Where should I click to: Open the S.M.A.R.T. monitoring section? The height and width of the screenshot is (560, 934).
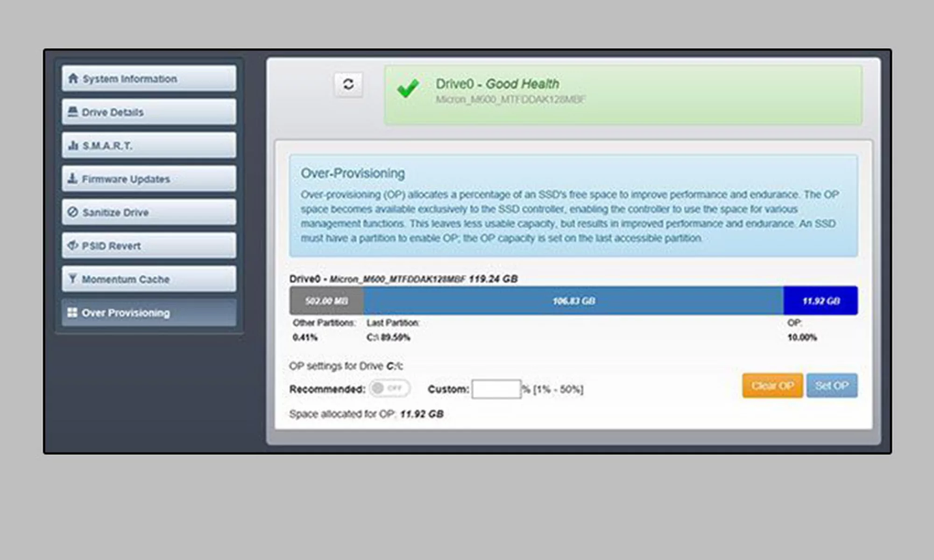148,145
